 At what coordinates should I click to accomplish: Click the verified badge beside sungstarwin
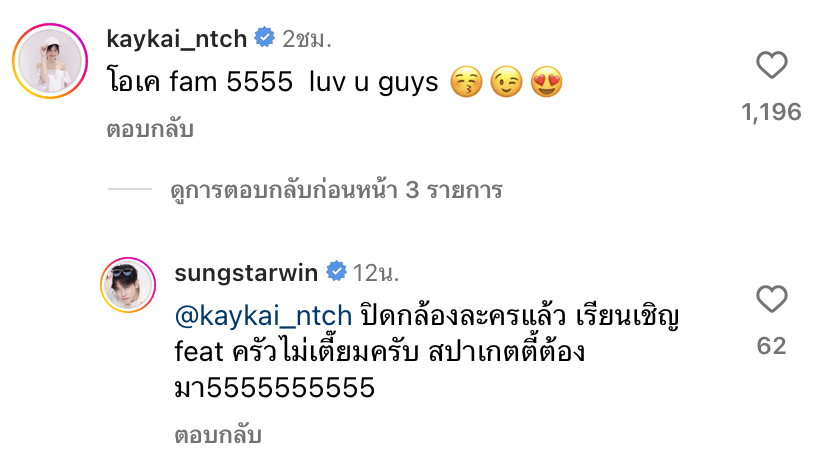[336, 272]
